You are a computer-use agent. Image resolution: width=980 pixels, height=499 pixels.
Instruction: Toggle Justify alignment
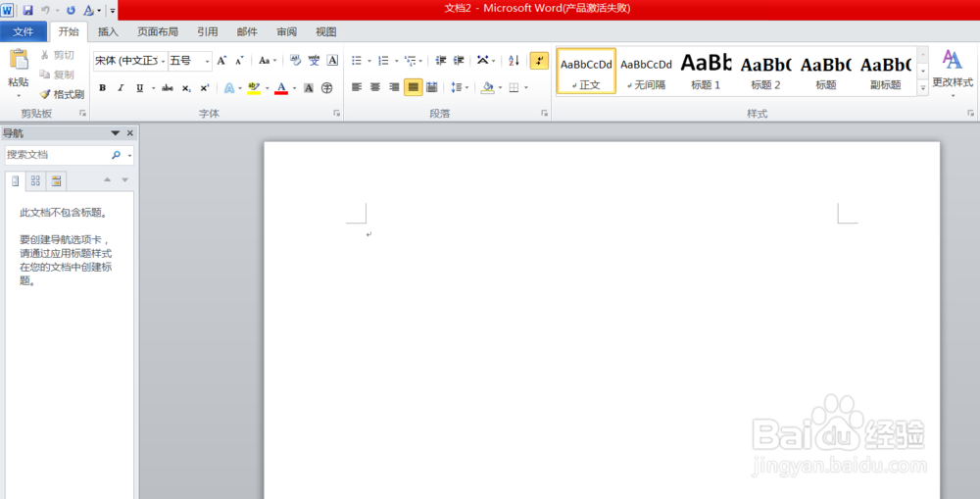tap(414, 87)
